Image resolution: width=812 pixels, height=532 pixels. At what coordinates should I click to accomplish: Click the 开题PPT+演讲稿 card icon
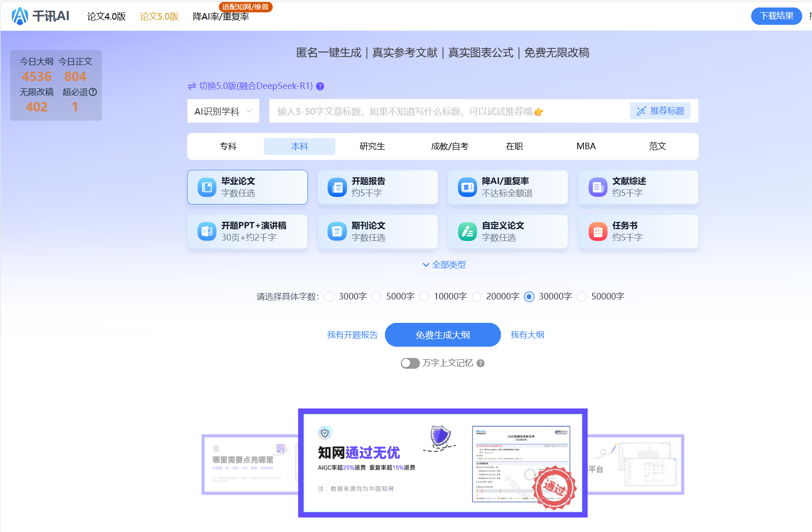[x=207, y=232]
